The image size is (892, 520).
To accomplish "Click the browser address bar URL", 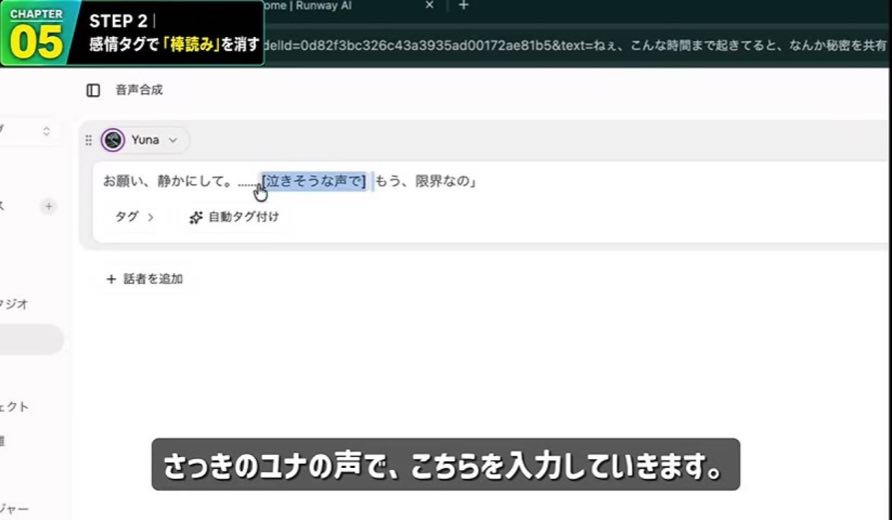I will pyautogui.click(x=575, y=45).
